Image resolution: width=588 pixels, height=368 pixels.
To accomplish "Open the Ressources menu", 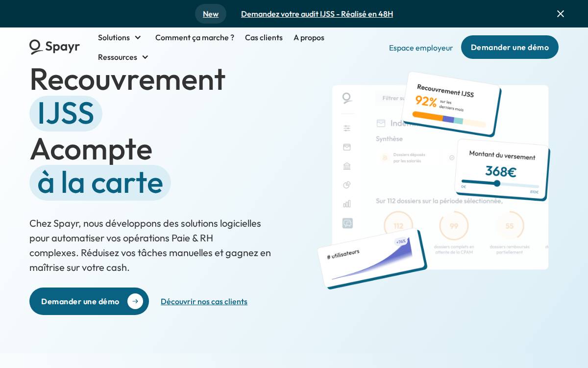I will pyautogui.click(x=123, y=57).
